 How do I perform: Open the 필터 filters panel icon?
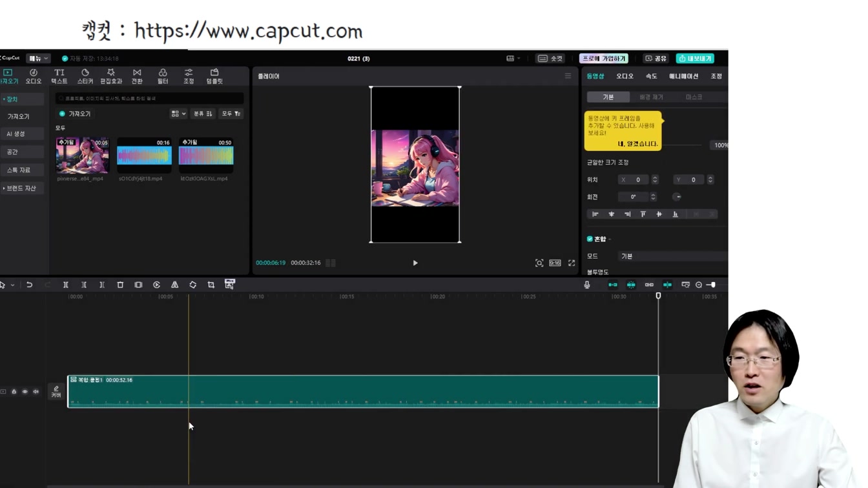(163, 76)
